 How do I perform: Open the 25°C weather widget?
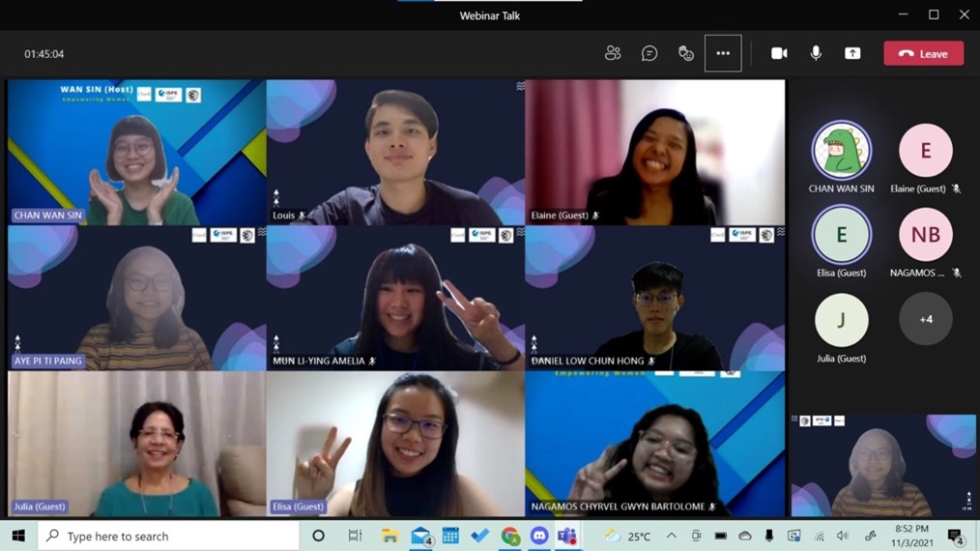tap(628, 536)
